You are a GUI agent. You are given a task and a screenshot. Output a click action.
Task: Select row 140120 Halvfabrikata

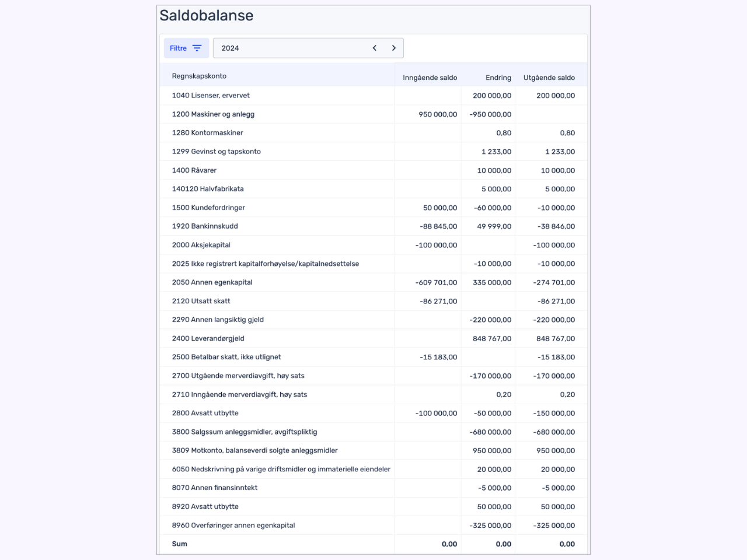coord(373,189)
